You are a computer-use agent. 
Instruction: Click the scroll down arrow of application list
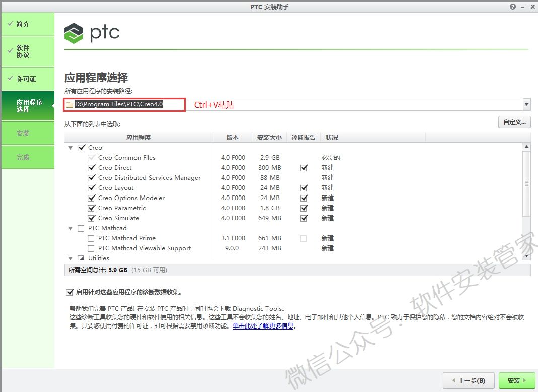(x=526, y=256)
